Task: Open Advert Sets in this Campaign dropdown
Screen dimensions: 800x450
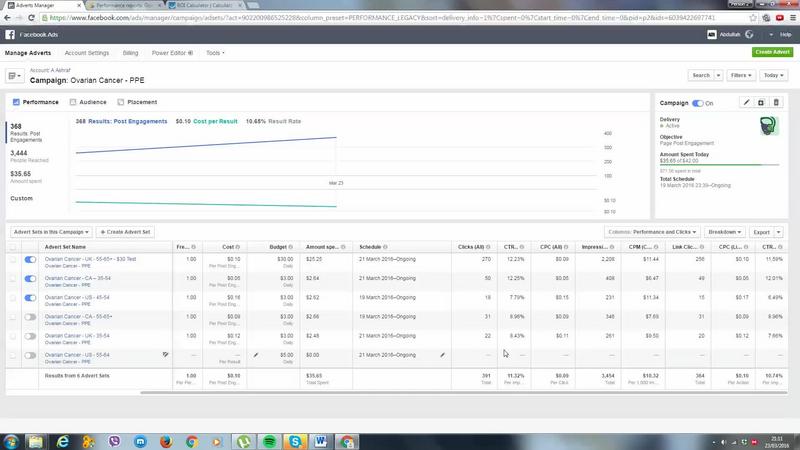Action: 51,232
